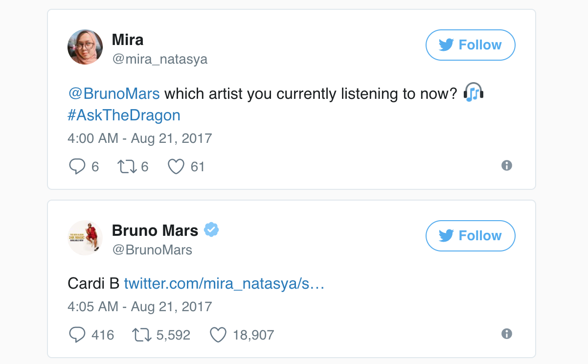
Task: Open the #AskTheDragon hashtag
Action: [x=124, y=115]
